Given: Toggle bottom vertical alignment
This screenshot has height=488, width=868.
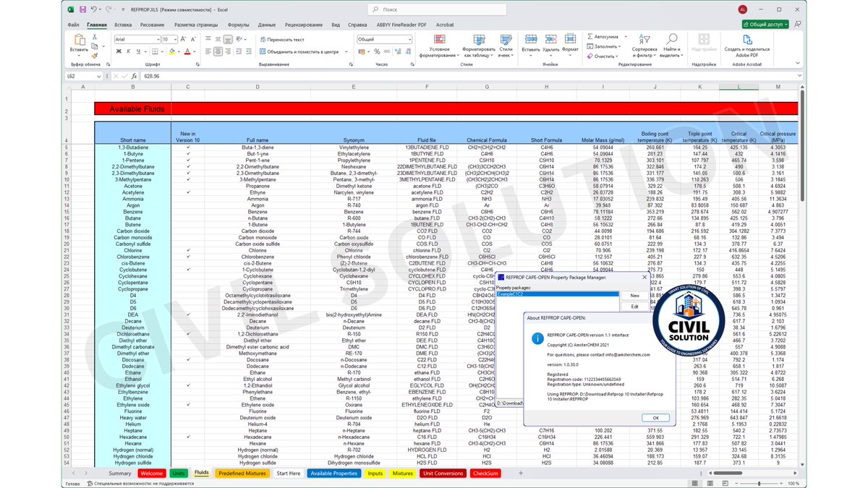Looking at the screenshot, I should (229, 39).
